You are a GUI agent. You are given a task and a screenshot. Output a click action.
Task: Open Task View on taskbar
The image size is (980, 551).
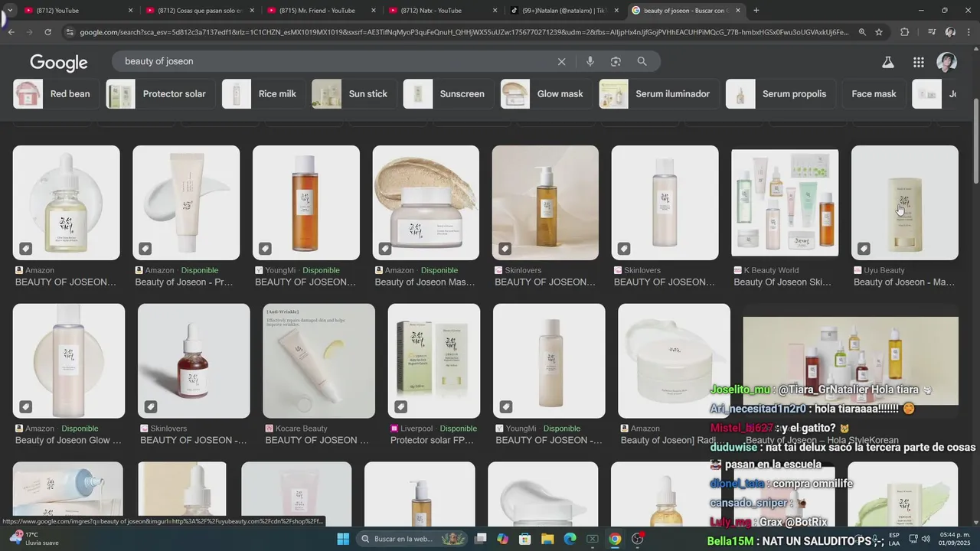[480, 539]
